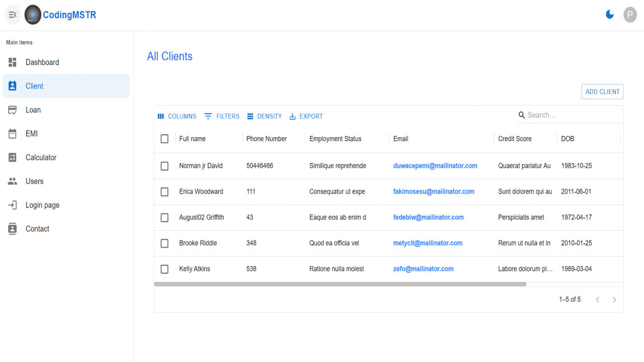Open the EMI menu item

(x=66, y=134)
